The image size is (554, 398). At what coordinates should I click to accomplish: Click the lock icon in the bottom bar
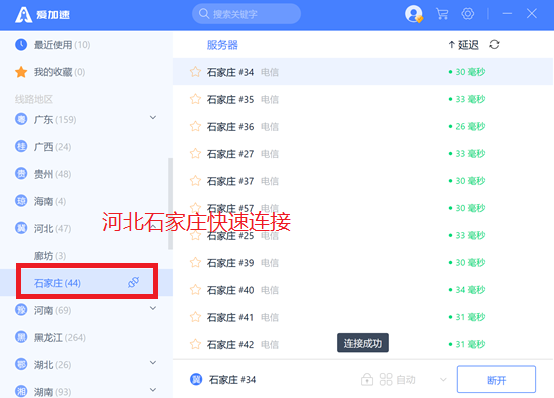coord(367,380)
